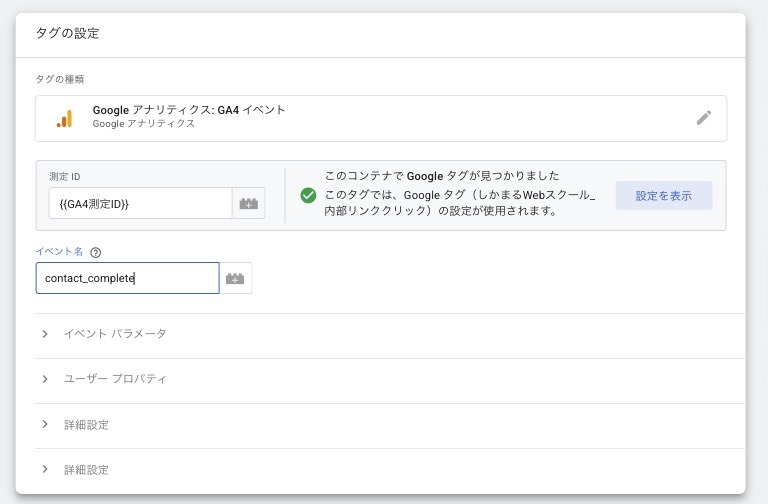Click the 測定 ID label
Image resolution: width=768 pixels, height=504 pixels.
click(65, 176)
